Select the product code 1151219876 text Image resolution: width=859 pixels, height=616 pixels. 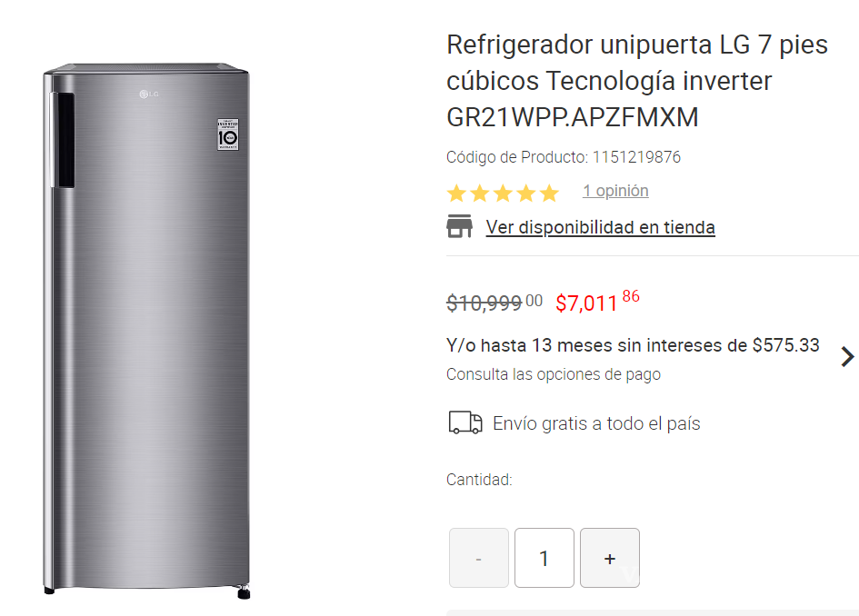639,156
